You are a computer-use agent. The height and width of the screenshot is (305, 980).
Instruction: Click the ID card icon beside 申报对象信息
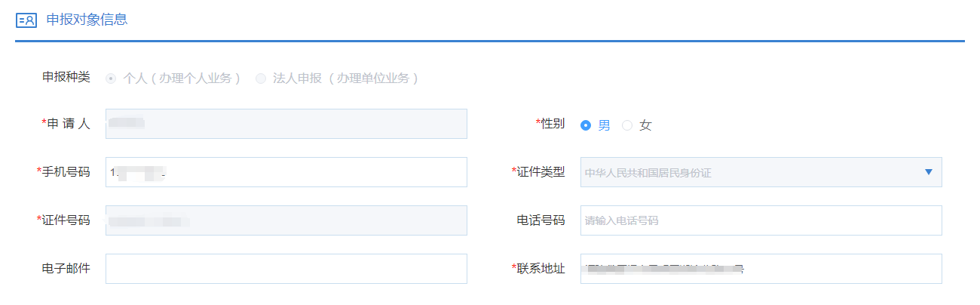[26, 20]
